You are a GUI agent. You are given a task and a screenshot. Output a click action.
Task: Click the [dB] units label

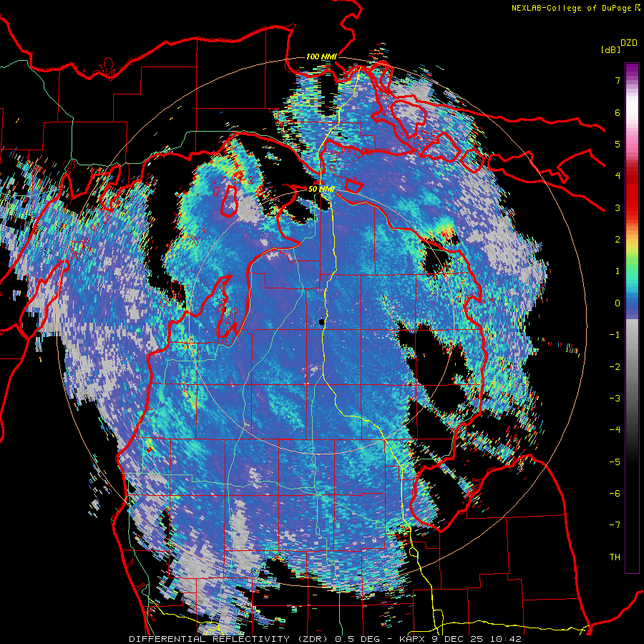pos(610,49)
